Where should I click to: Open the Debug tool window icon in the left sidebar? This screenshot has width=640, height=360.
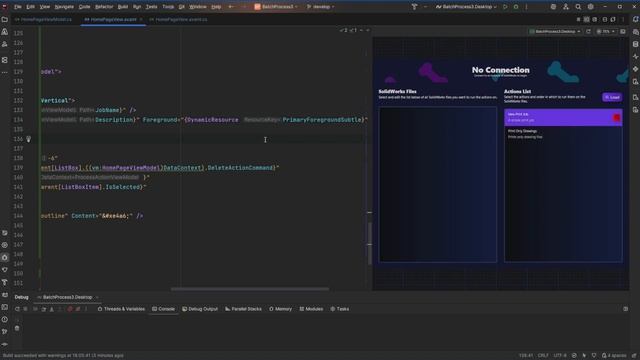(5, 258)
